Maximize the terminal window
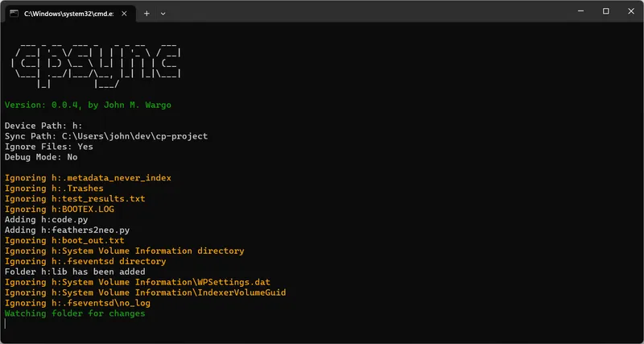 [x=606, y=11]
